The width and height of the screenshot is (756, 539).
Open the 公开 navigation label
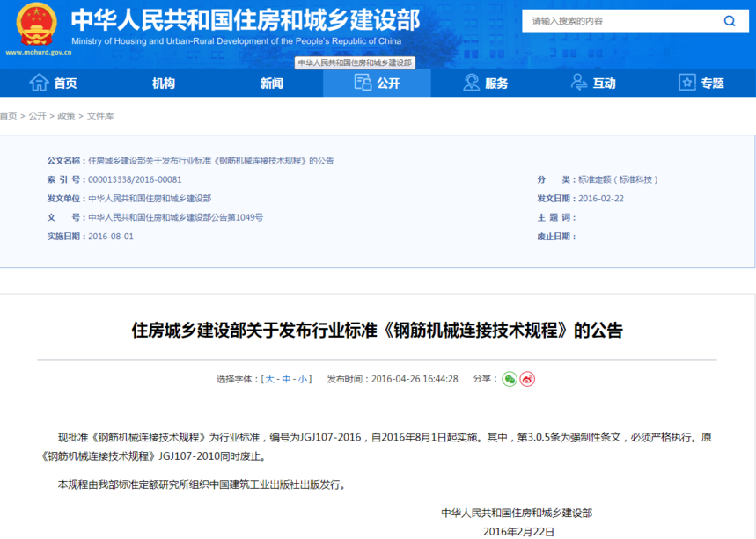coord(388,84)
